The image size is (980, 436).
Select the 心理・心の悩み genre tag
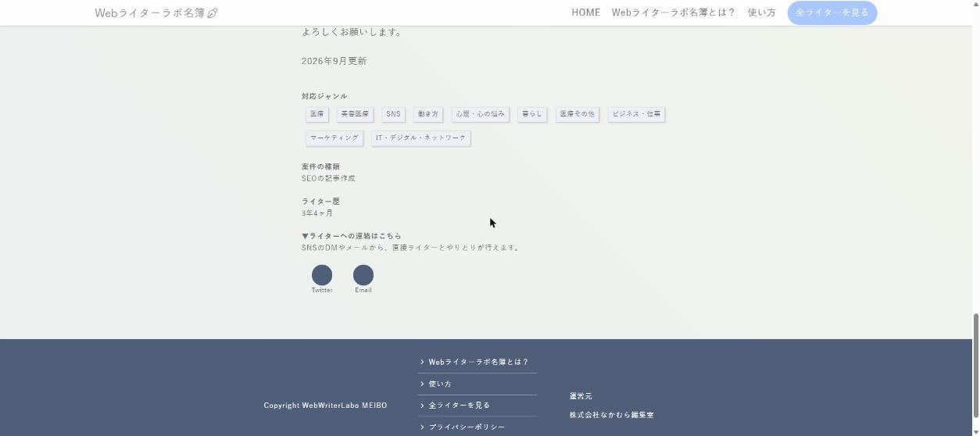481,114
